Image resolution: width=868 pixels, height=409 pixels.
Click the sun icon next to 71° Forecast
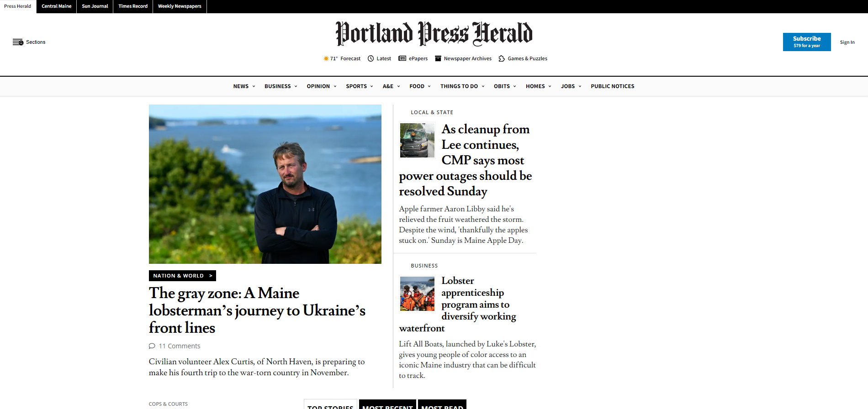[x=325, y=58]
